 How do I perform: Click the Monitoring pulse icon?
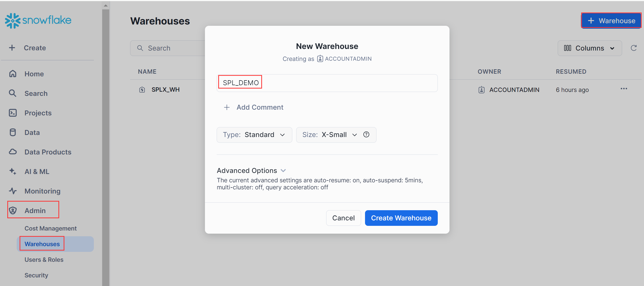tap(13, 191)
